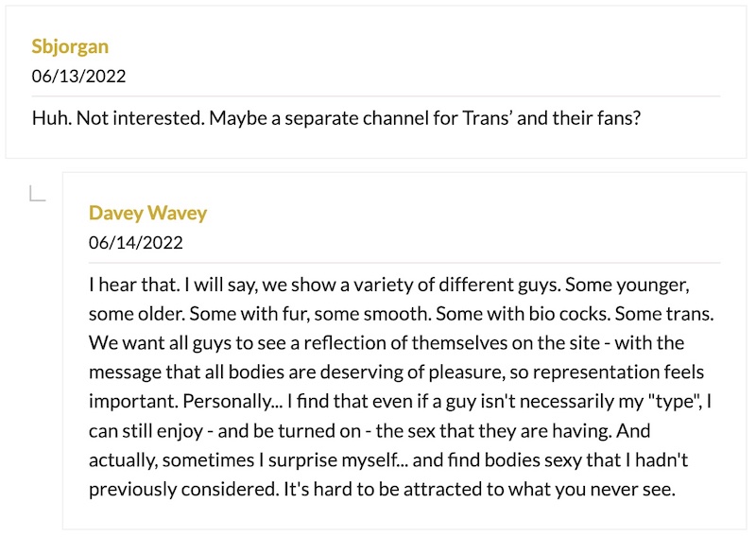Screen dimensions: 756x537
Task: Select the 06/14/2022 reply date
Action: pyautogui.click(x=135, y=242)
